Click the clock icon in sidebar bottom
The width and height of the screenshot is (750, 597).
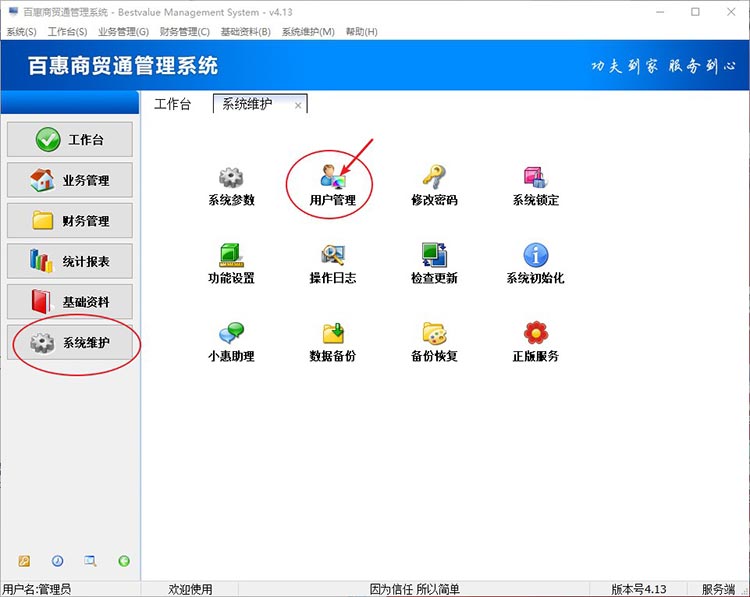pyautogui.click(x=57, y=561)
